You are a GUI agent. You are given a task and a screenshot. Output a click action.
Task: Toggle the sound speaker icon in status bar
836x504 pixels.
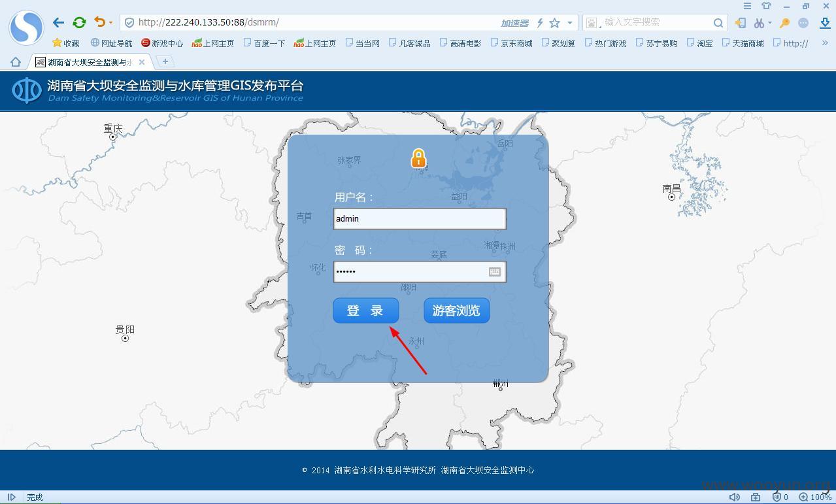(735, 497)
